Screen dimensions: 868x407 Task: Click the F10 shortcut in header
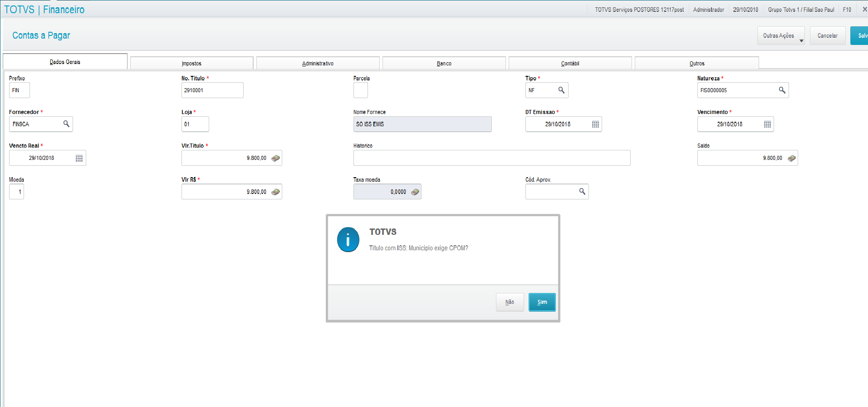847,10
